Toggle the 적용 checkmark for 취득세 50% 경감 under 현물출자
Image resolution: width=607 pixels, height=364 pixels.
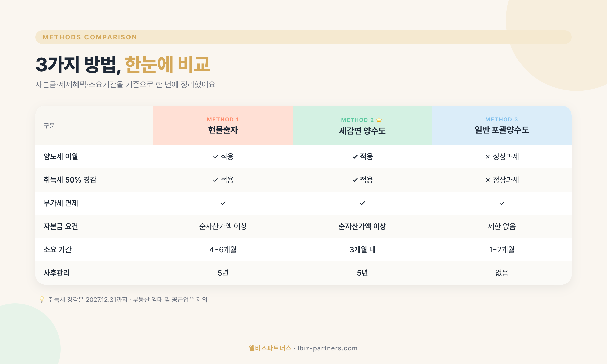pos(216,180)
